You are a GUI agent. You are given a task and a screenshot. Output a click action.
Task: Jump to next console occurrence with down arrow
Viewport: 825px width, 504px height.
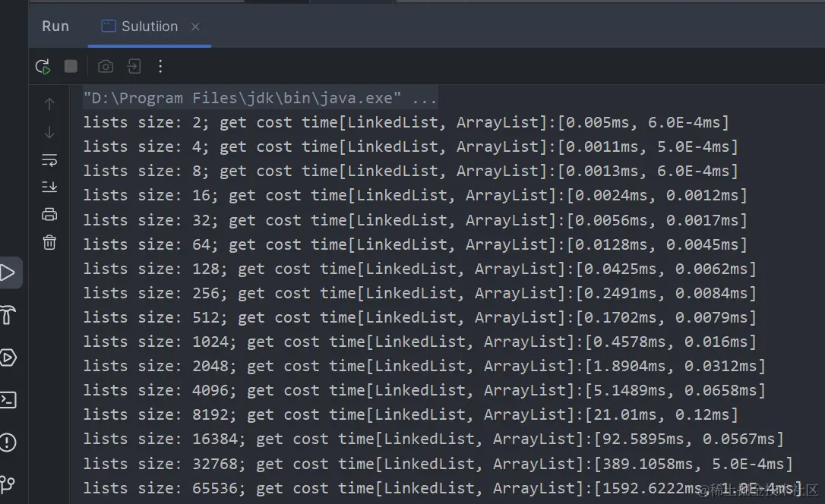[x=49, y=131]
